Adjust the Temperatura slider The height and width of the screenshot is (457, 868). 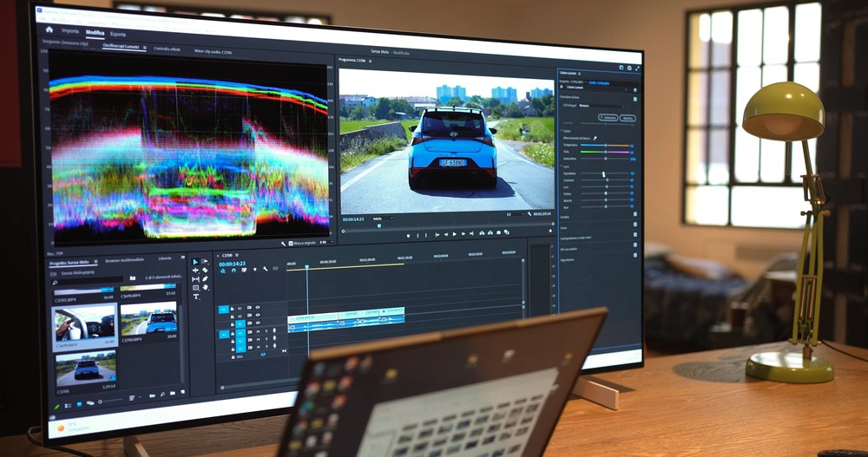(x=606, y=146)
